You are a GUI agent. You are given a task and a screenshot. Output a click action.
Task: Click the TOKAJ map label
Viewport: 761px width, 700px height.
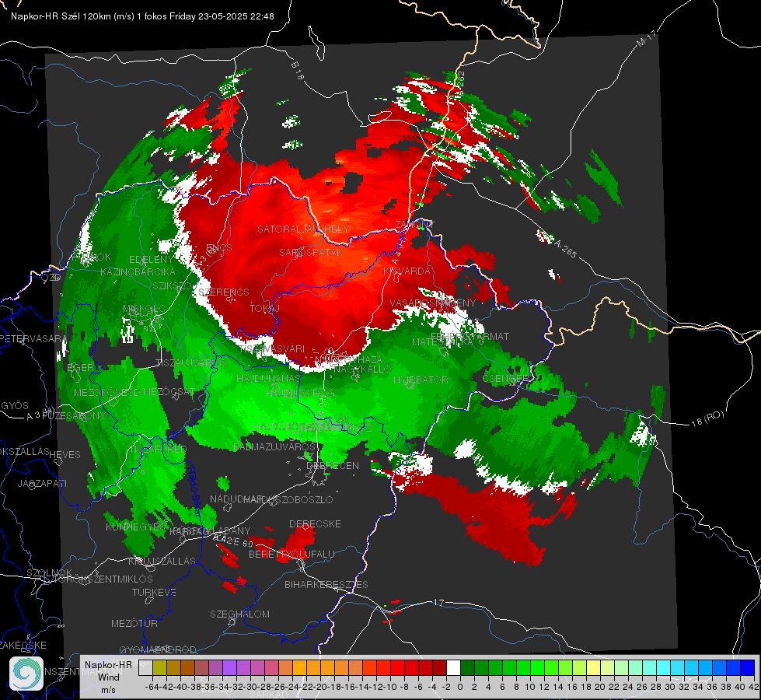(264, 309)
